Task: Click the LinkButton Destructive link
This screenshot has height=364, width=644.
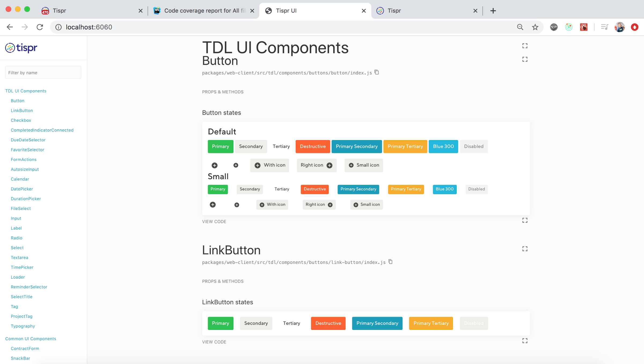Action: [x=328, y=323]
